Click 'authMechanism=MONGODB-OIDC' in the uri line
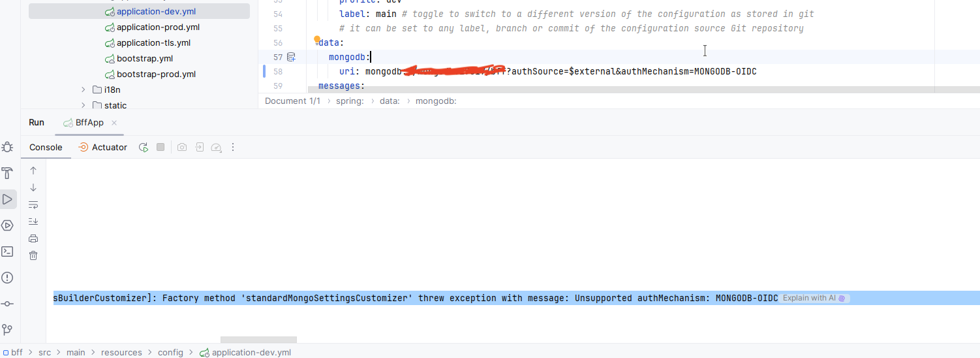980x358 pixels. (688, 71)
